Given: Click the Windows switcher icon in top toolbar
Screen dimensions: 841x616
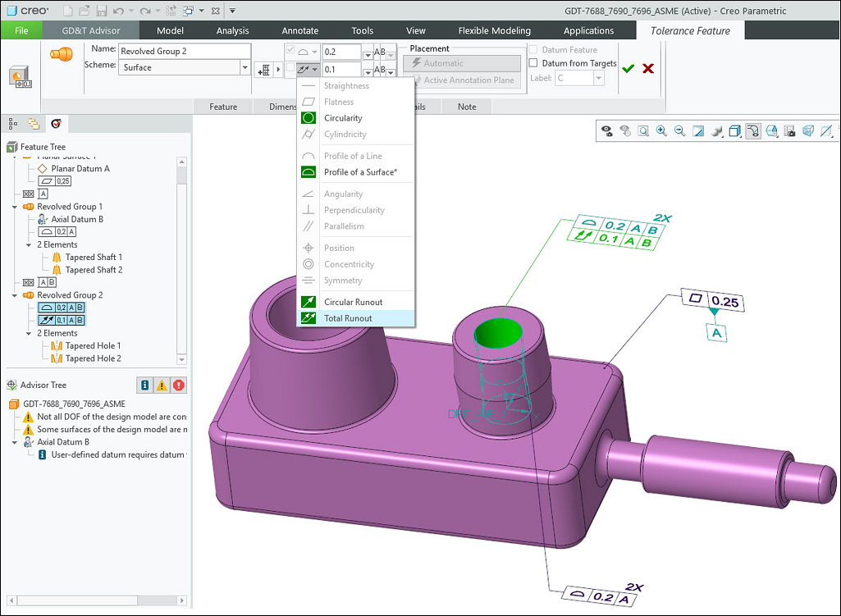Looking at the screenshot, I should (188, 10).
